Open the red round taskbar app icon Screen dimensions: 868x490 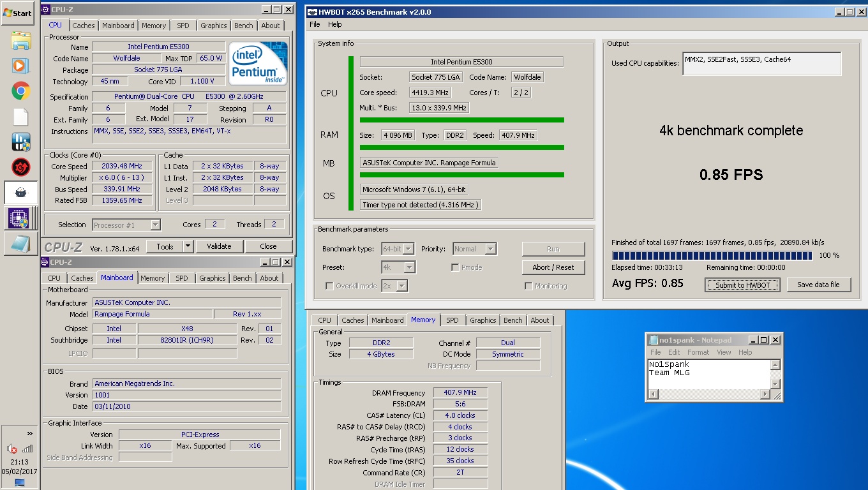point(20,167)
